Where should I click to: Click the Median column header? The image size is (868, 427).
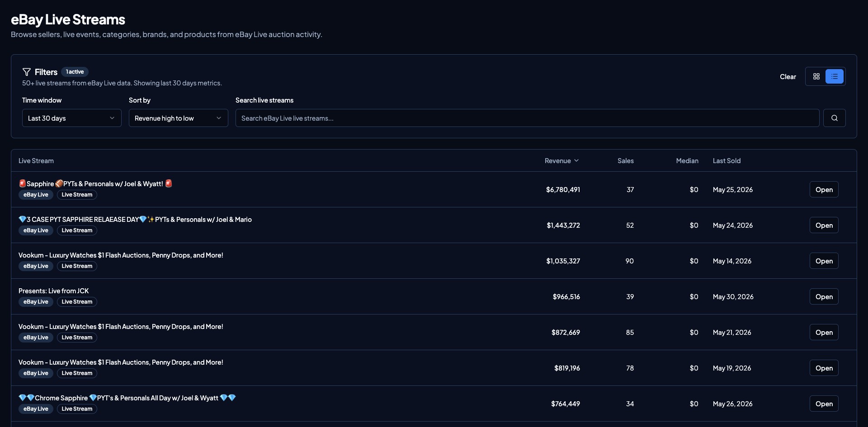pos(687,161)
